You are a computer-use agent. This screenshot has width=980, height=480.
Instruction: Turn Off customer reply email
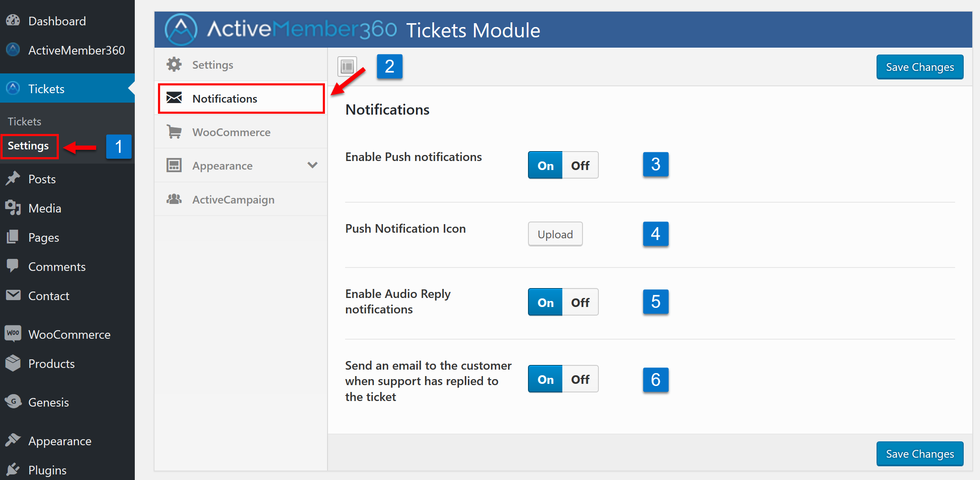point(580,379)
